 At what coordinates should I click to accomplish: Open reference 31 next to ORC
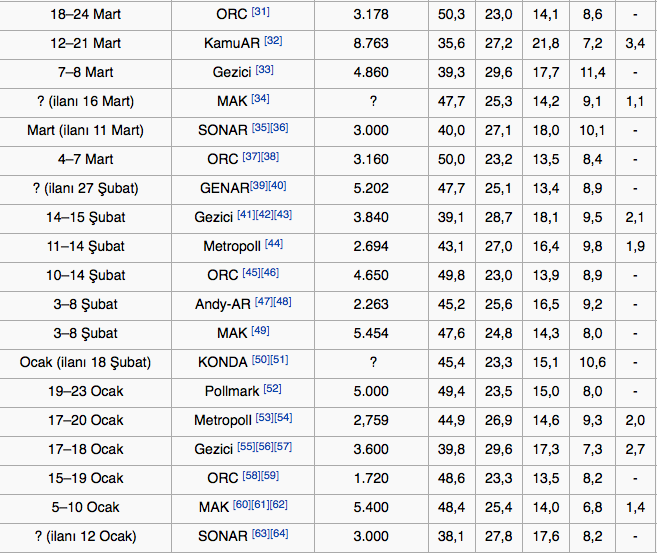coord(260,12)
